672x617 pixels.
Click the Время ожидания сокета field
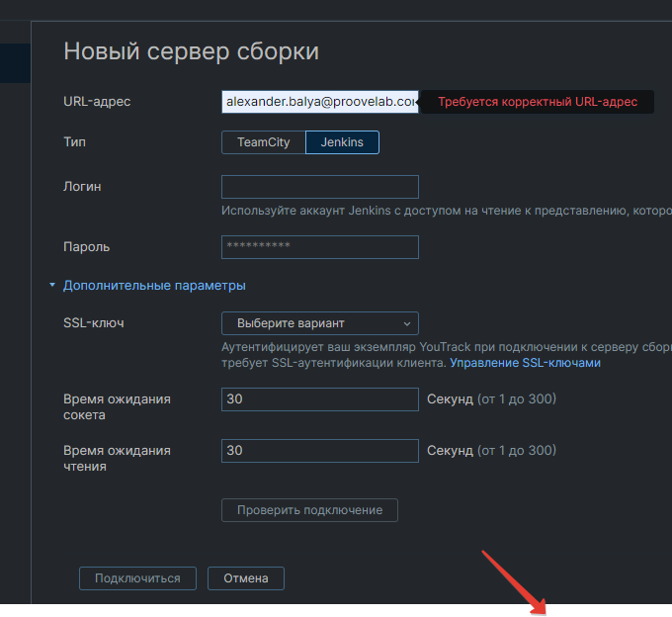[319, 399]
